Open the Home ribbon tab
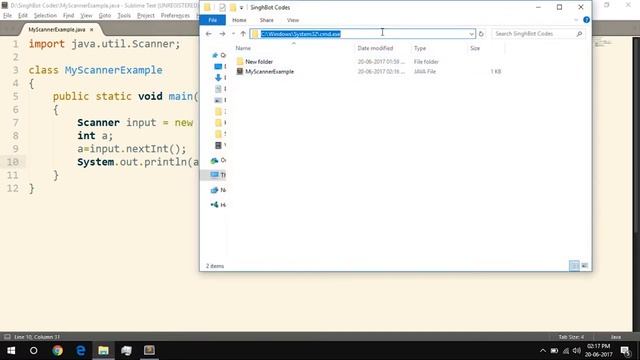Image resolution: width=640 pixels, height=360 pixels. 239,20
